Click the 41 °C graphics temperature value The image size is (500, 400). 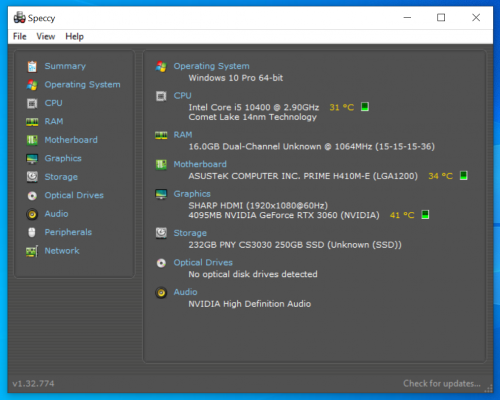tap(402, 215)
